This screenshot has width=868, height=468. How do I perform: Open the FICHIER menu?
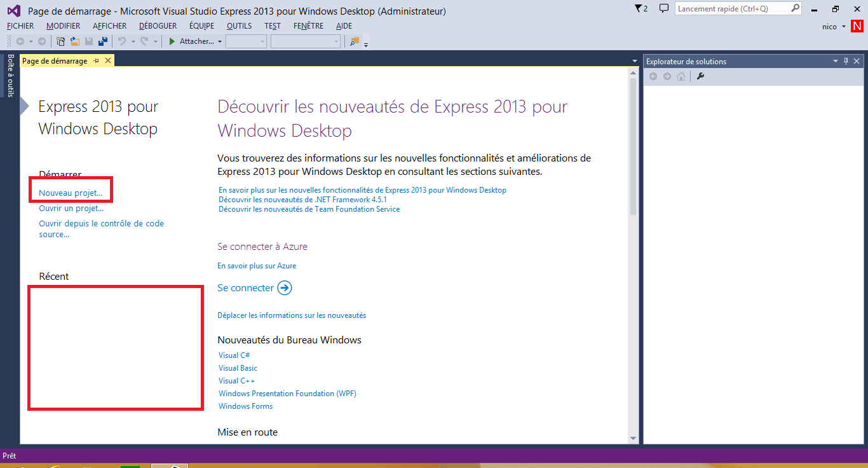pyautogui.click(x=20, y=26)
